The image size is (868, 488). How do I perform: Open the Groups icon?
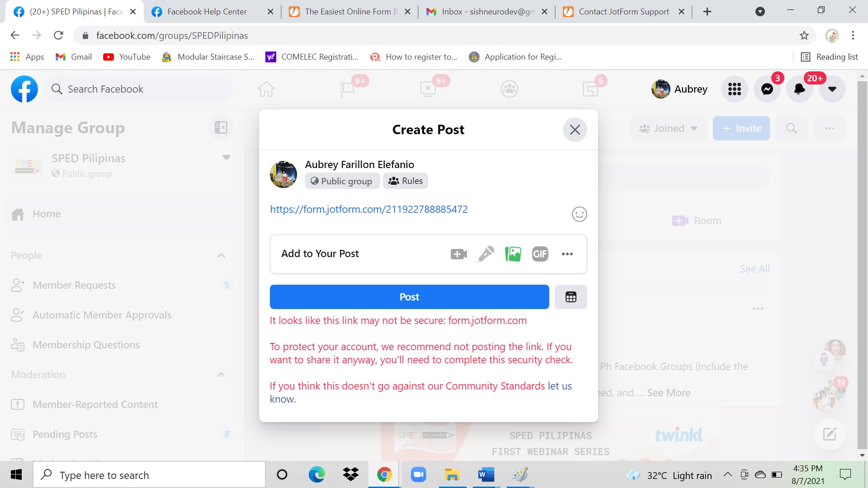(x=509, y=89)
